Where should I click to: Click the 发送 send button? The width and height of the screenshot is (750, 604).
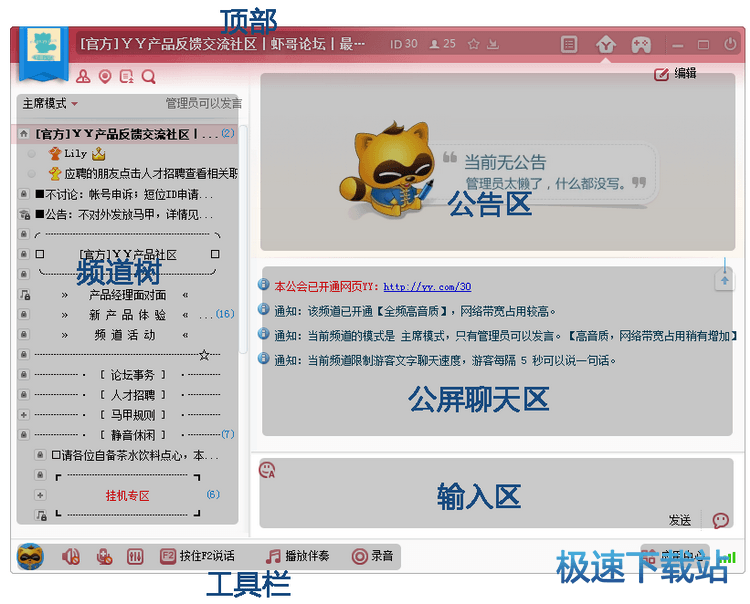pyautogui.click(x=680, y=520)
